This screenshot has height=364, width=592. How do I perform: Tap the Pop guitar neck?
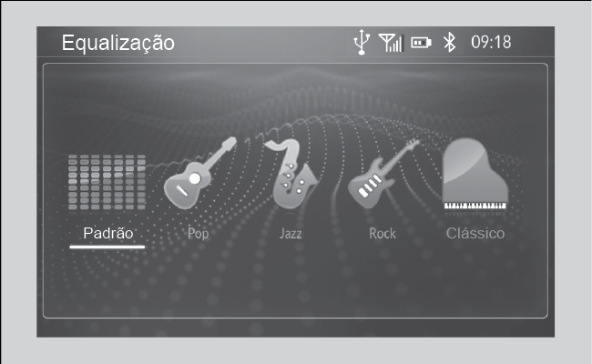[220, 153]
